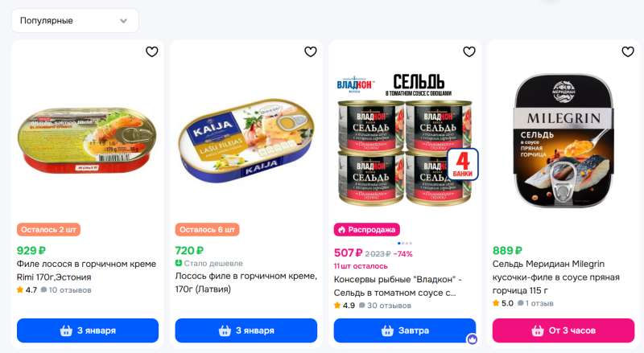
Task: Open Kaija Lašu Filejas product image
Action: tap(246, 140)
